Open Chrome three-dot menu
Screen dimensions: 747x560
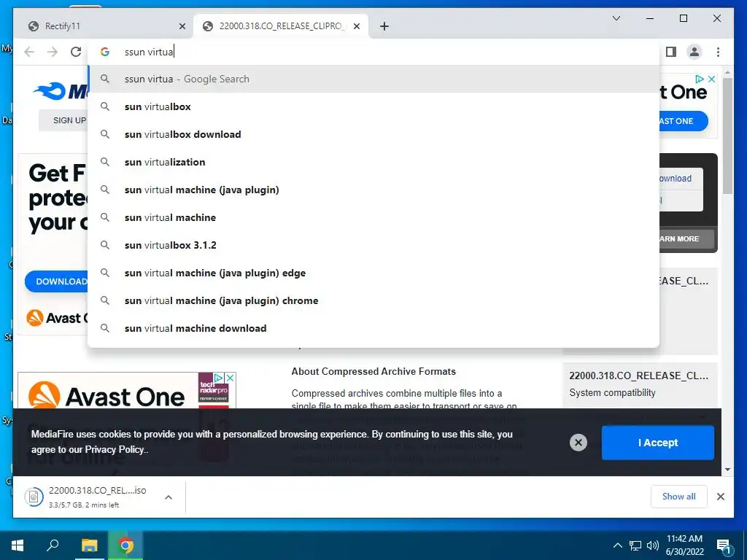point(718,52)
